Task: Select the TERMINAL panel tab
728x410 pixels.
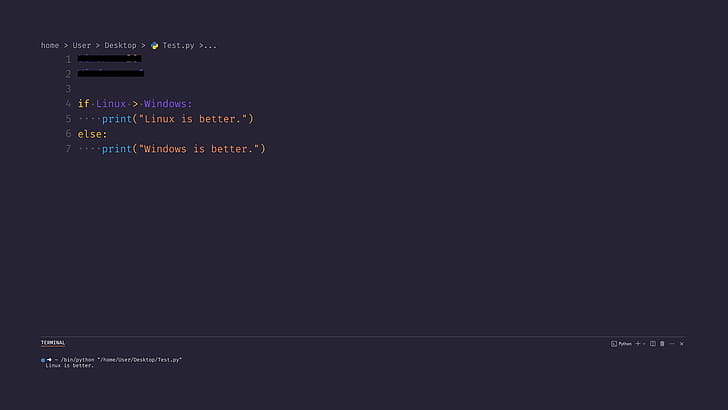Action: coord(53,343)
